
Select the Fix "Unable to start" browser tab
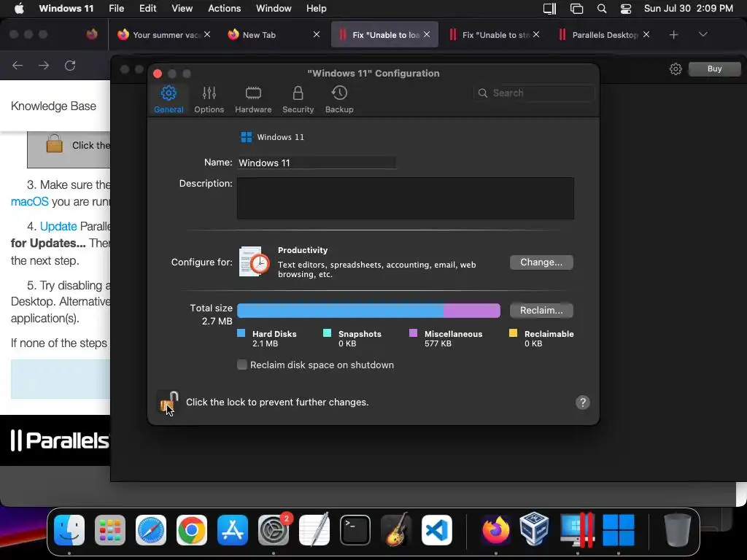click(x=495, y=35)
